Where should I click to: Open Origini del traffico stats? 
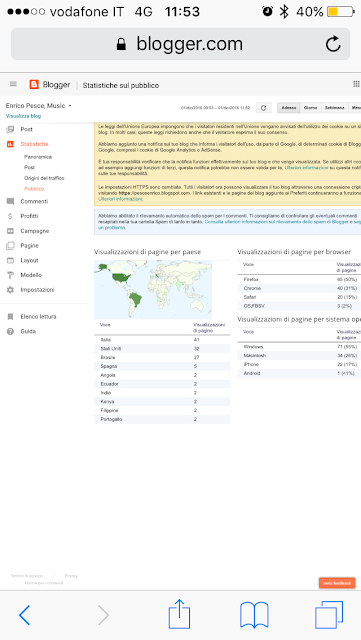click(x=44, y=178)
